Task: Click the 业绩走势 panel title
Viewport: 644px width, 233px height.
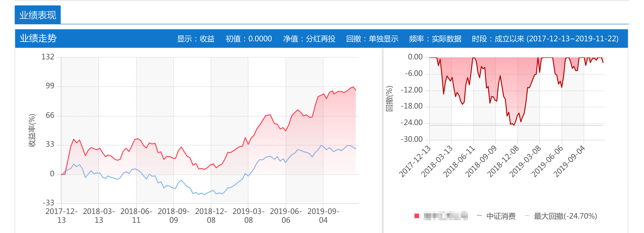Action: [38, 38]
